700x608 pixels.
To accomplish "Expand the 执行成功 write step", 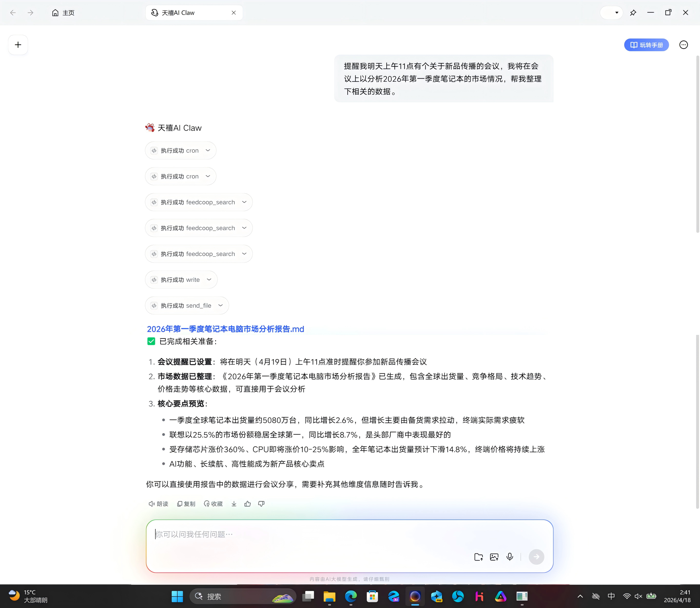I will (181, 280).
